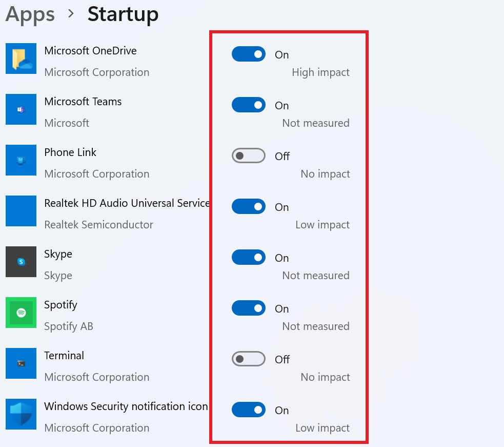Click the Microsoft Teams app icon
Screen dimensions: 504x447
click(21, 109)
